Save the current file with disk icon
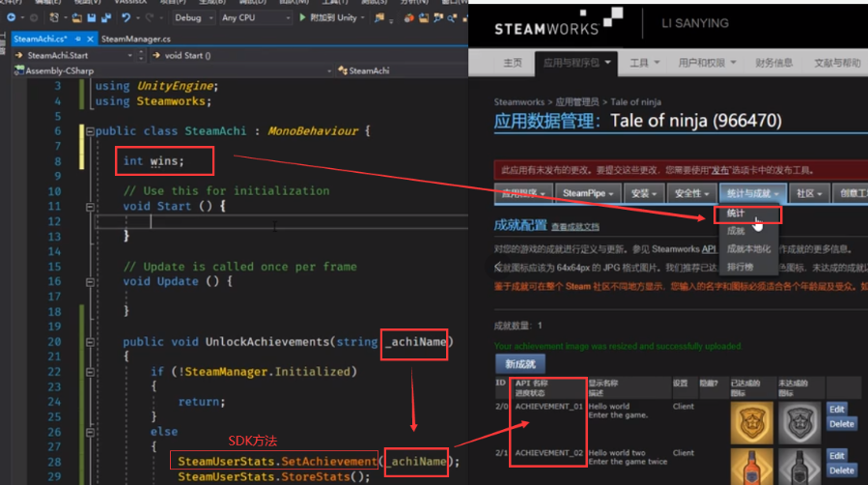 (92, 17)
